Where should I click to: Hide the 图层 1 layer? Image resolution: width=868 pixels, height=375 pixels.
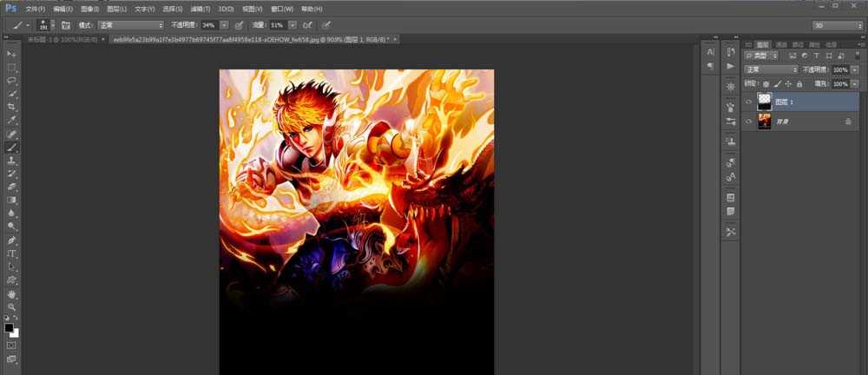(x=748, y=102)
